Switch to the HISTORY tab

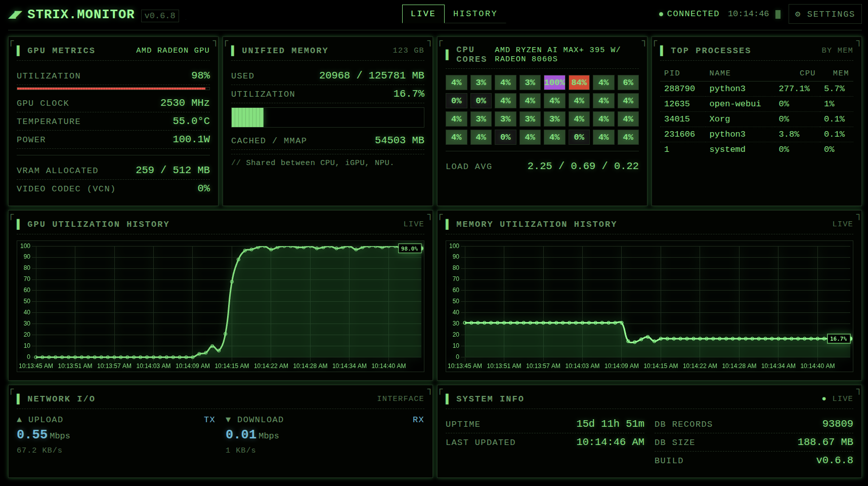[x=475, y=14]
